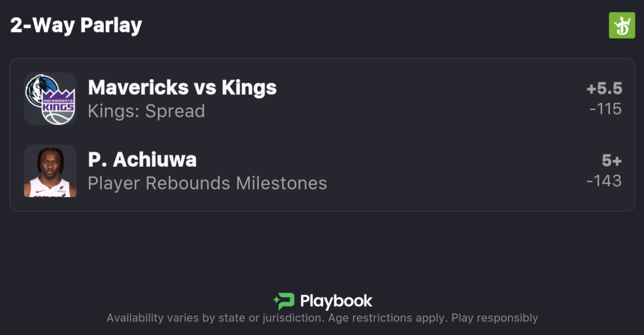Open the P. Achiuwa player name
This screenshot has width=644, height=335.
[x=142, y=160]
